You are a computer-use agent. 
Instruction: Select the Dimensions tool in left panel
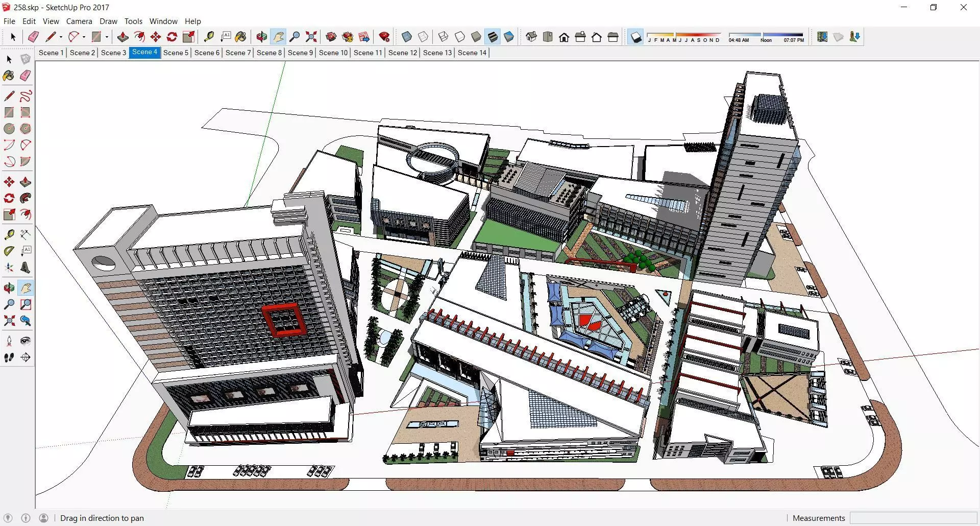(x=26, y=235)
